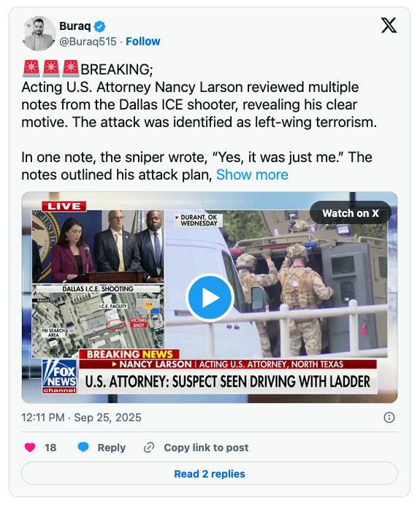The image size is (420, 506).
Task: Open Buraq's profile avatar
Action: pyautogui.click(x=39, y=34)
